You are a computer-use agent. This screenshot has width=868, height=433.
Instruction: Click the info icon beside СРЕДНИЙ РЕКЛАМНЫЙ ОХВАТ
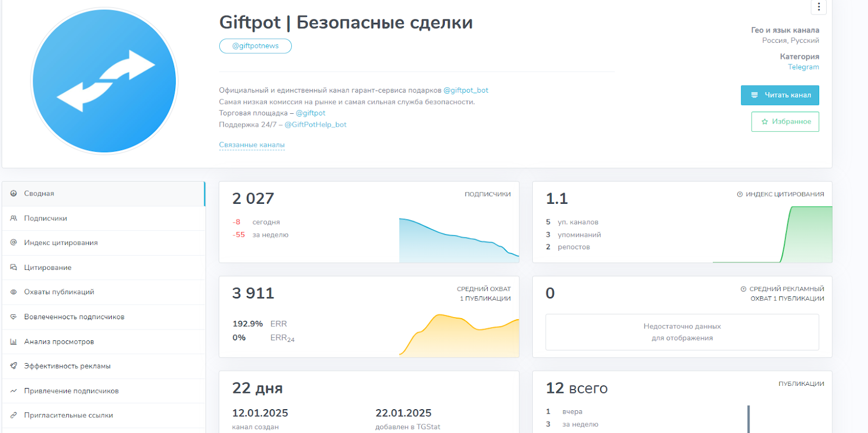coord(744,289)
